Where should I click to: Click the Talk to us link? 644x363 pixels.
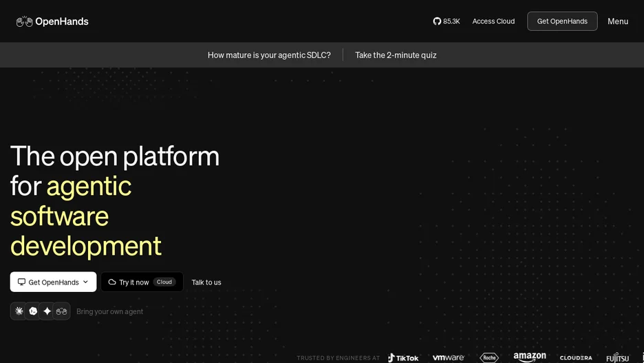click(x=206, y=282)
